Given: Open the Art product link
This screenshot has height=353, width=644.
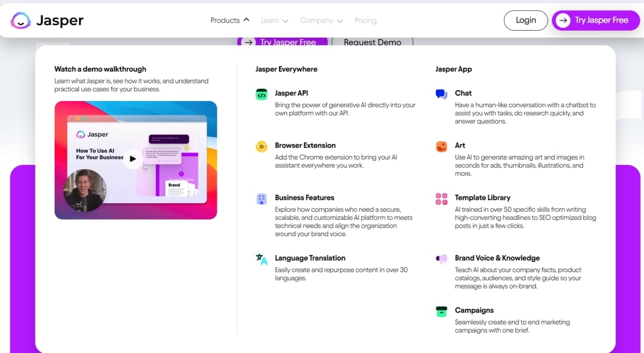Looking at the screenshot, I should click(460, 145).
